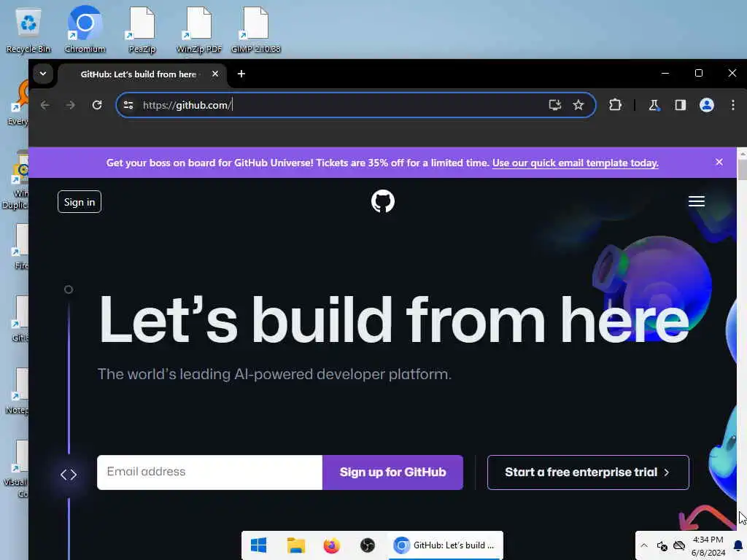Select the Recycle Bin desktop icon
The image size is (747, 560).
[x=28, y=29]
